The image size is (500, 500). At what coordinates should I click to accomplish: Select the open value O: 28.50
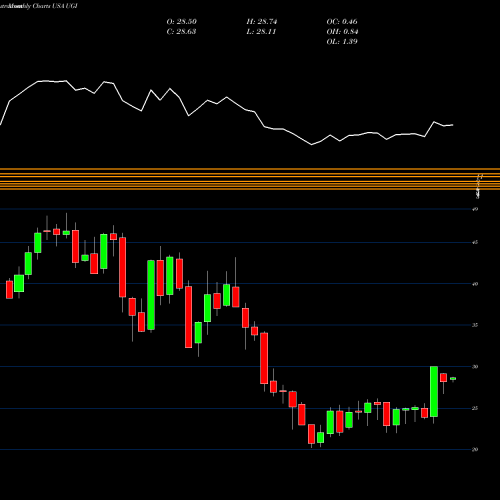[x=182, y=22]
